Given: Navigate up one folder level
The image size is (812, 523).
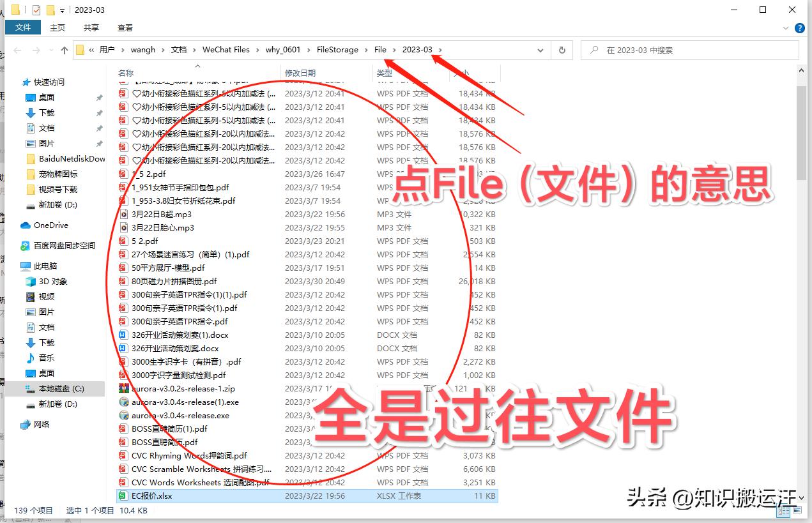Looking at the screenshot, I should tap(65, 50).
